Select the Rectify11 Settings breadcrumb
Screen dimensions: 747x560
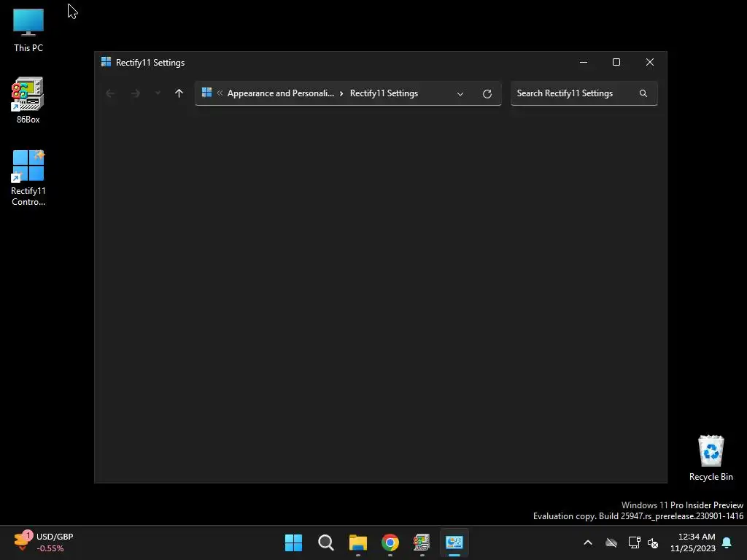tap(384, 93)
